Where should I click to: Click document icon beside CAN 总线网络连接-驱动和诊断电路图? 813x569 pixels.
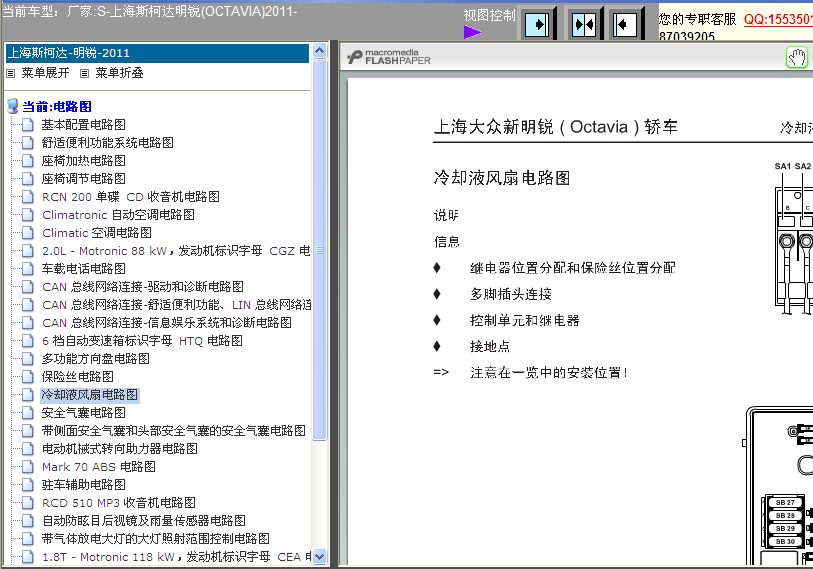point(28,287)
